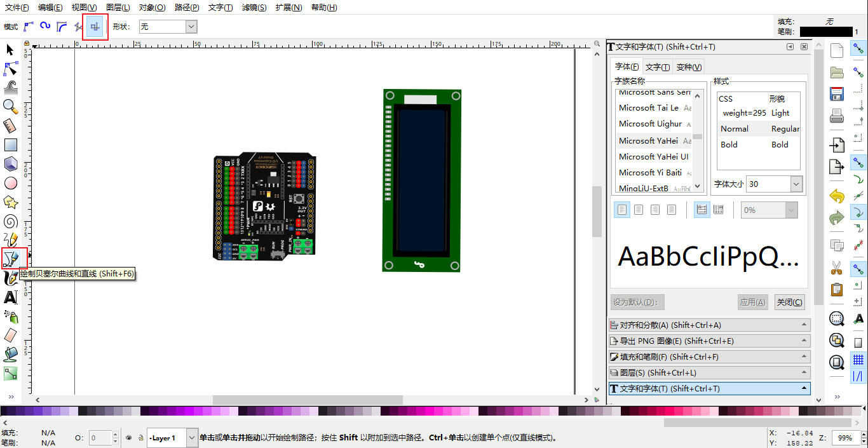Enable Spiro path mode
868x448 pixels.
(45, 26)
